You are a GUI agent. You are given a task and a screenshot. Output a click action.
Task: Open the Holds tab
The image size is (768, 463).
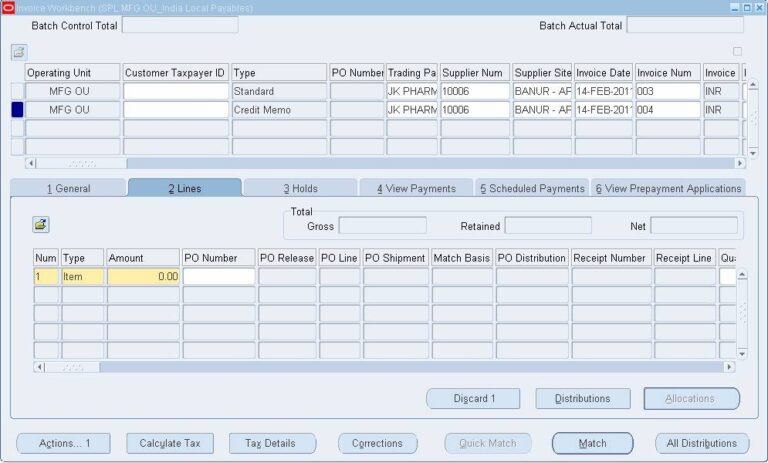[300, 188]
